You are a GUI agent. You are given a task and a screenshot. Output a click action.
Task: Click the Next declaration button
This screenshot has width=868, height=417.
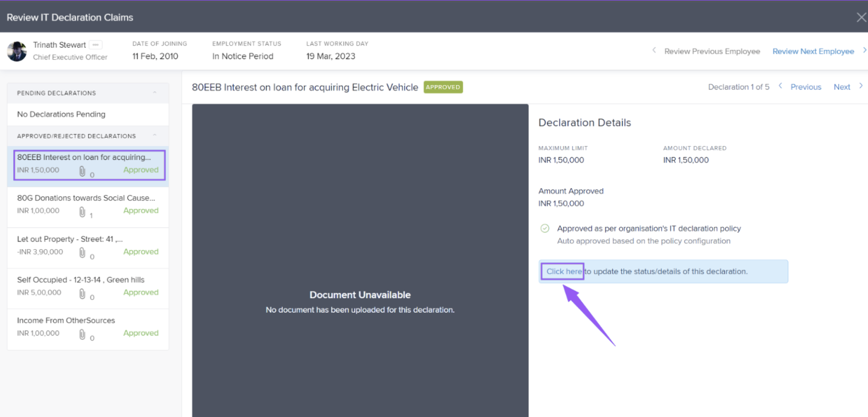pos(841,87)
